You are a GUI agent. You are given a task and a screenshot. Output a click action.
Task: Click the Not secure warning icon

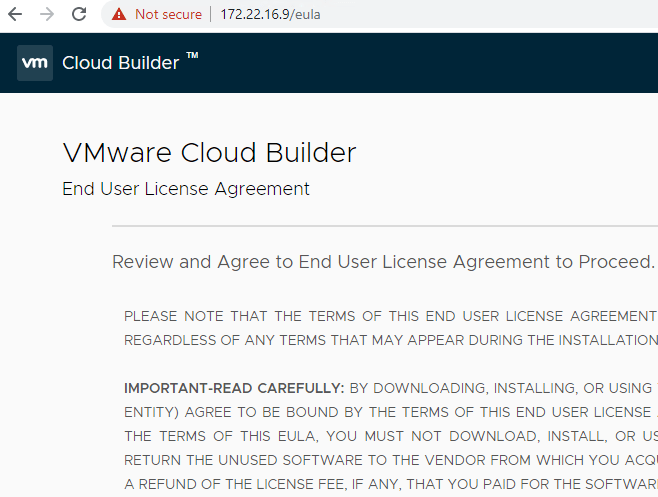pos(119,14)
